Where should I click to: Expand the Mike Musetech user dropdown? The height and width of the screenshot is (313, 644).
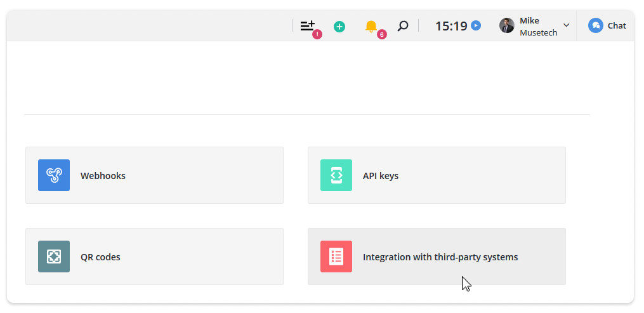coord(567,25)
